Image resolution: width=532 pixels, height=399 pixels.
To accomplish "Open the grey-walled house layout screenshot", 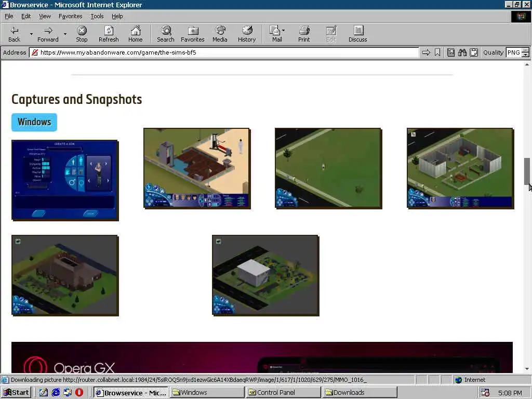I will pyautogui.click(x=460, y=168).
